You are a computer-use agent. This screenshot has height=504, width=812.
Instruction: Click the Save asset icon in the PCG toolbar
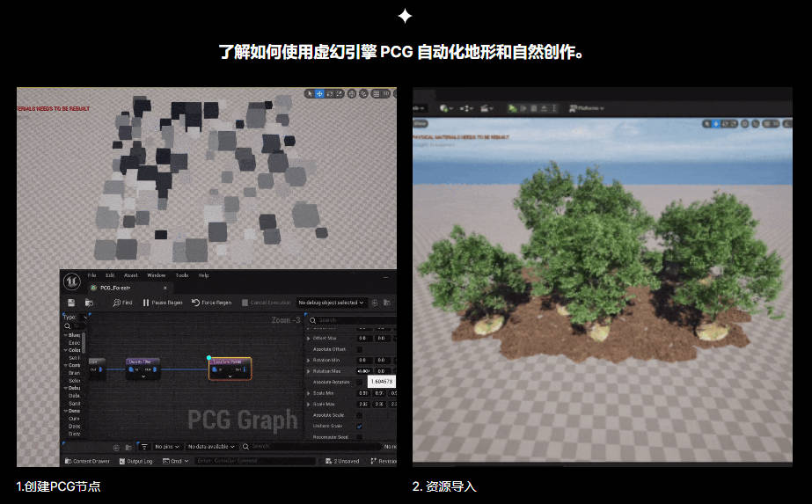tap(71, 303)
